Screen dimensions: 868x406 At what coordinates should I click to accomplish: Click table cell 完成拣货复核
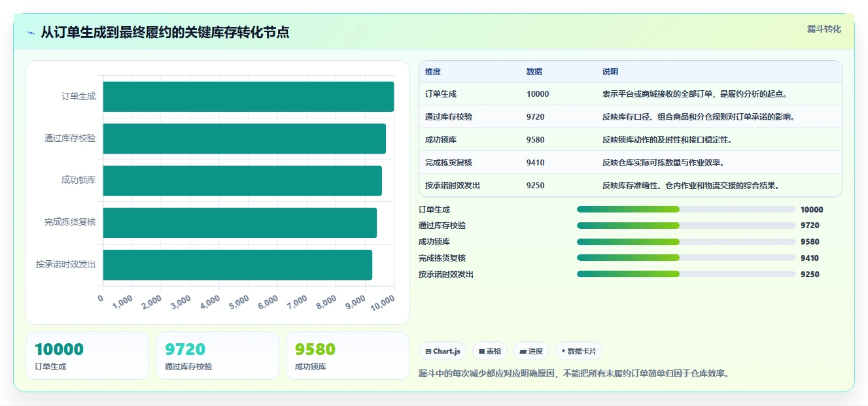coord(449,163)
